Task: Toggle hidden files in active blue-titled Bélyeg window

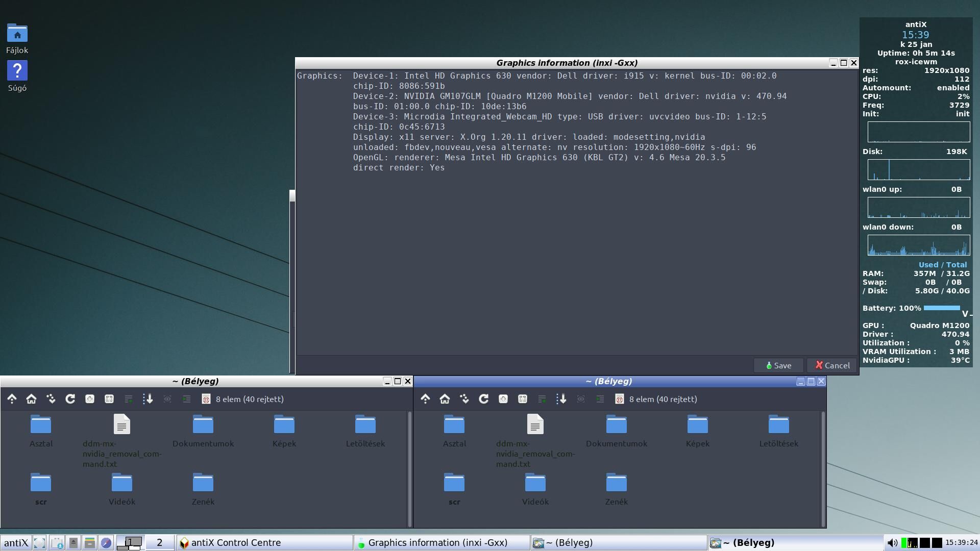Action: [580, 399]
